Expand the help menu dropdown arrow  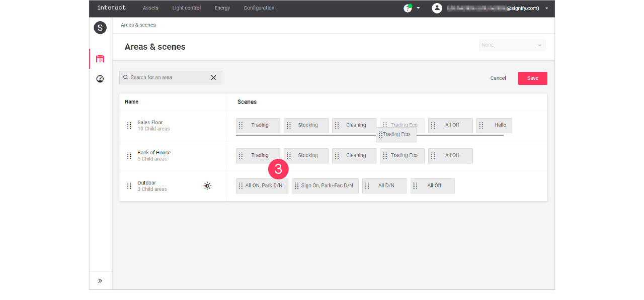pos(418,9)
